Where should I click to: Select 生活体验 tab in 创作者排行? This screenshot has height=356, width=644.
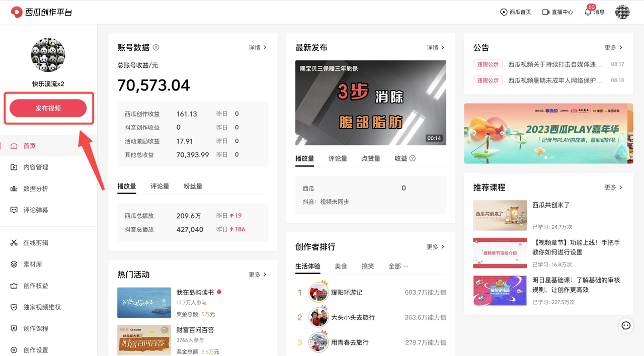coord(308,266)
